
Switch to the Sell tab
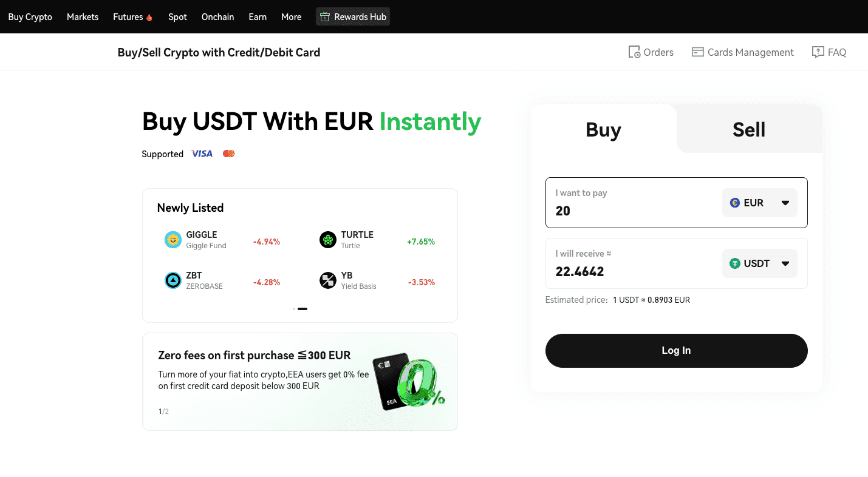[749, 129]
